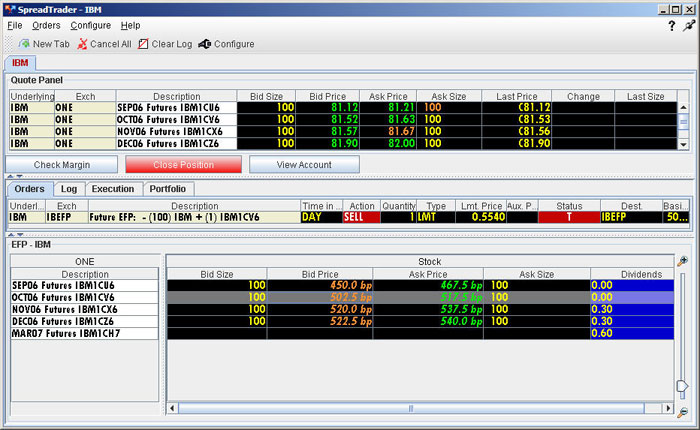
Task: Click the 540.0 bp ask price
Action: pyautogui.click(x=428, y=321)
